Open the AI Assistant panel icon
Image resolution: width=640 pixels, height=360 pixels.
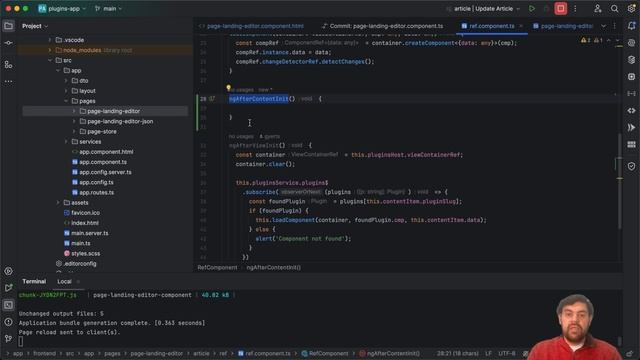[x=631, y=43]
